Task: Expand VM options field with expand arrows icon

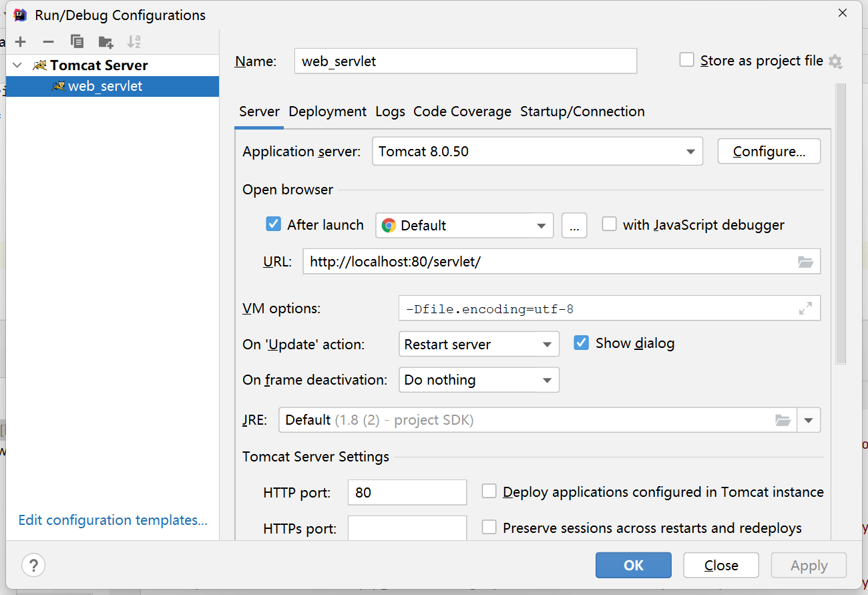Action: [x=806, y=309]
